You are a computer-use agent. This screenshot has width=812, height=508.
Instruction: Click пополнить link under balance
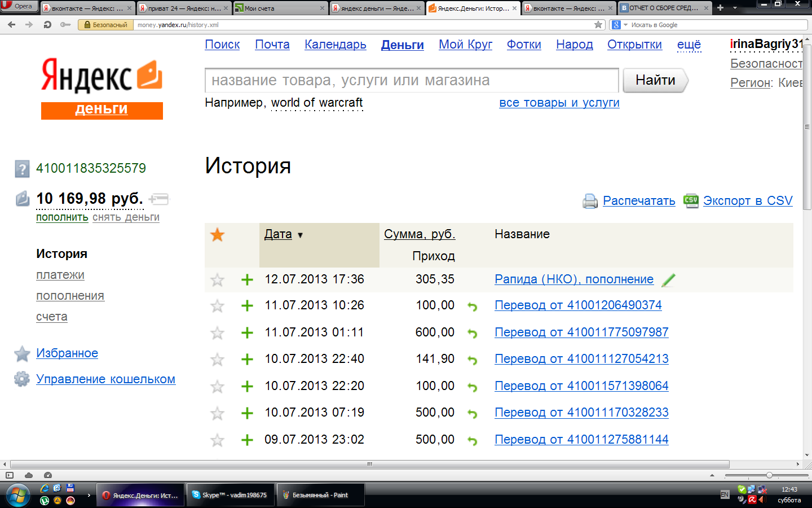(x=62, y=217)
